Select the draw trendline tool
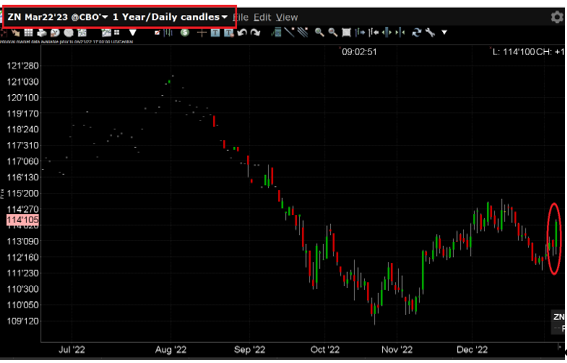This screenshot has height=363, width=567. (x=289, y=32)
